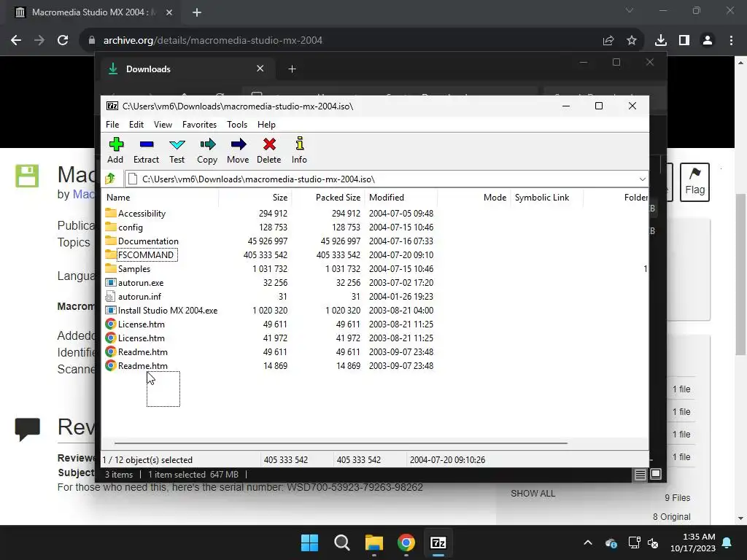Click SHOW ALL link on archive.org
747x560 pixels.
pos(533,494)
